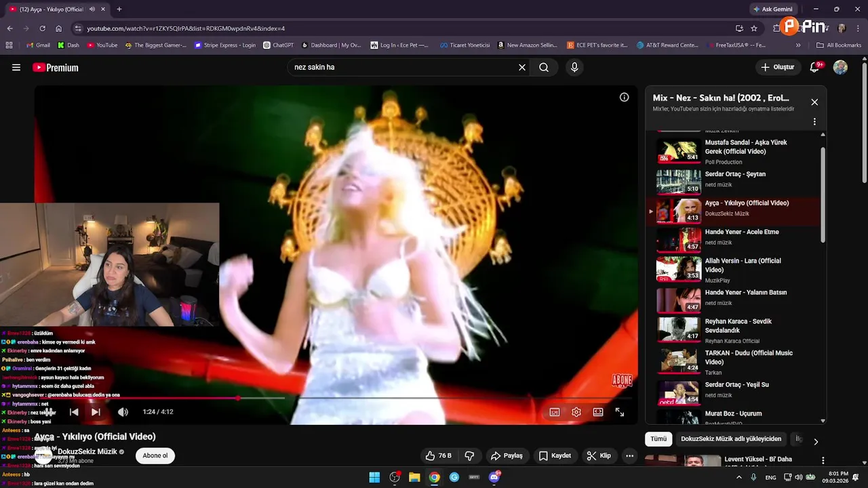Seek on the video progress bar
The width and height of the screenshot is (868, 488).
point(336,398)
